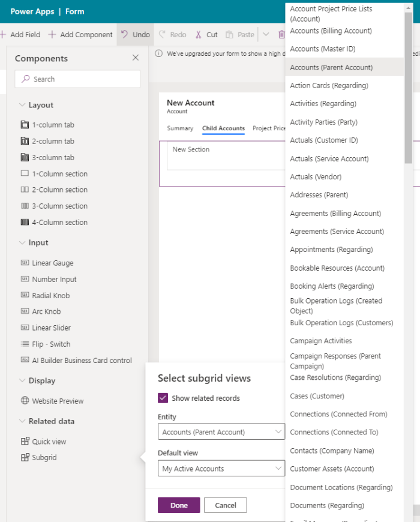Viewport: 420px width, 522px height.
Task: Select the Quick view related data component
Action: (x=44, y=441)
